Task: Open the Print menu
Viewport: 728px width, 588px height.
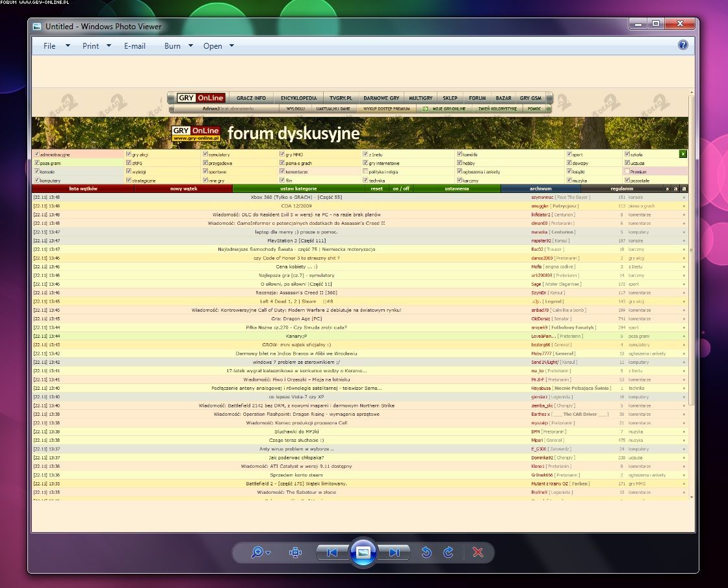Action: [x=90, y=46]
